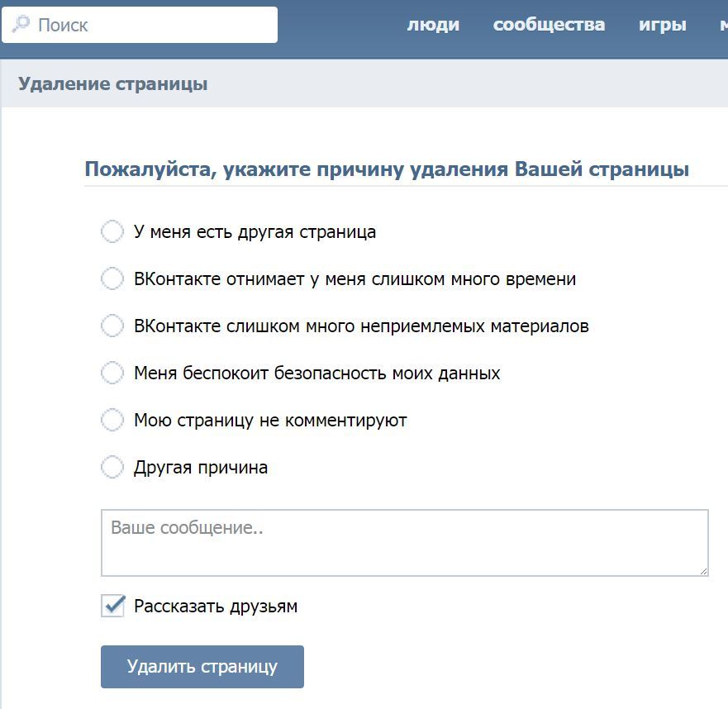Click the magnifier icon in the search box
The image size is (728, 709).
coord(20,24)
